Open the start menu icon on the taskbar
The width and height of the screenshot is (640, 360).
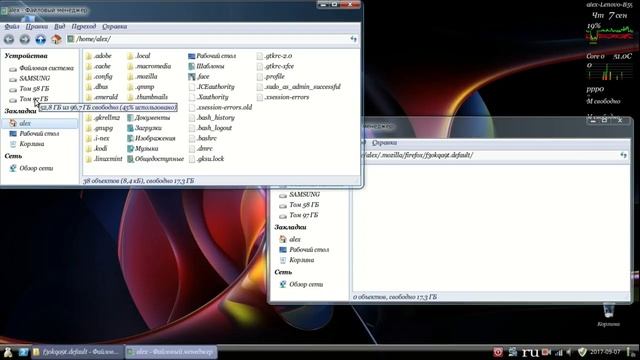(8, 352)
